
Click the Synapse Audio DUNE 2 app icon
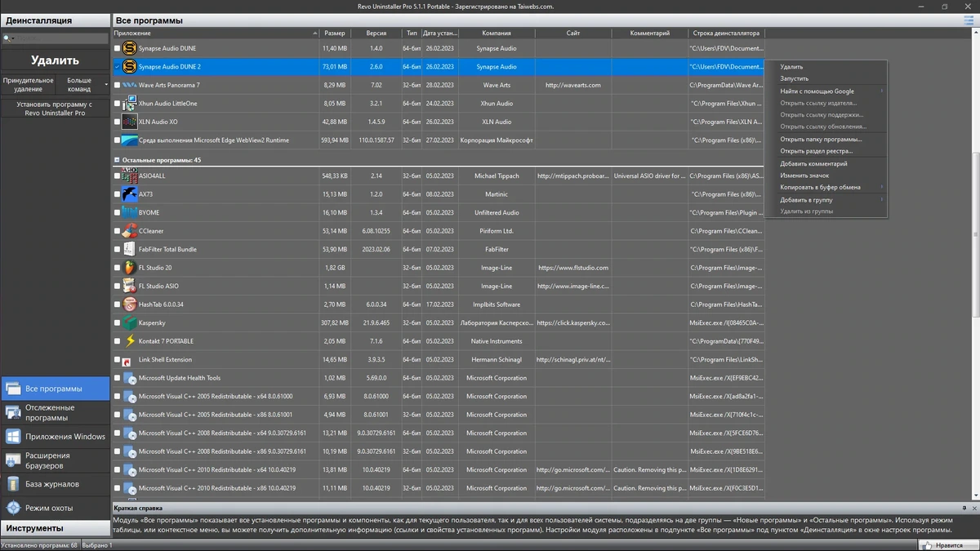[x=129, y=67]
